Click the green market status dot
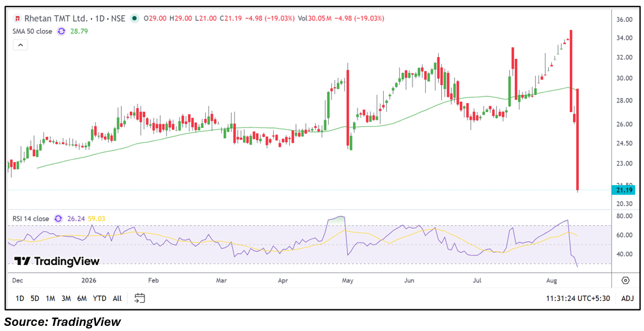644x331 pixels. pos(134,19)
